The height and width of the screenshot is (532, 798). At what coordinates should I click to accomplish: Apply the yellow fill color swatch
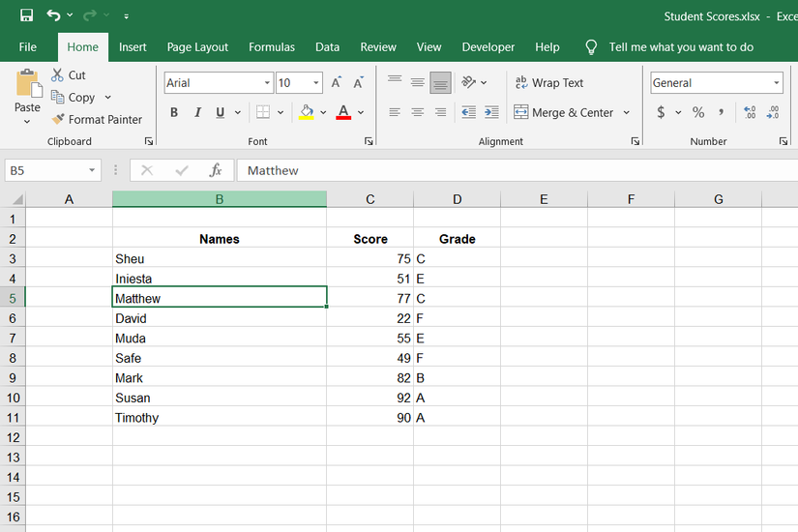click(x=307, y=112)
